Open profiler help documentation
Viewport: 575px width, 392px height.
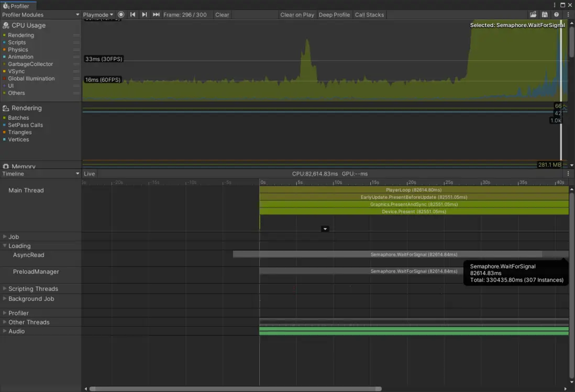click(x=556, y=15)
